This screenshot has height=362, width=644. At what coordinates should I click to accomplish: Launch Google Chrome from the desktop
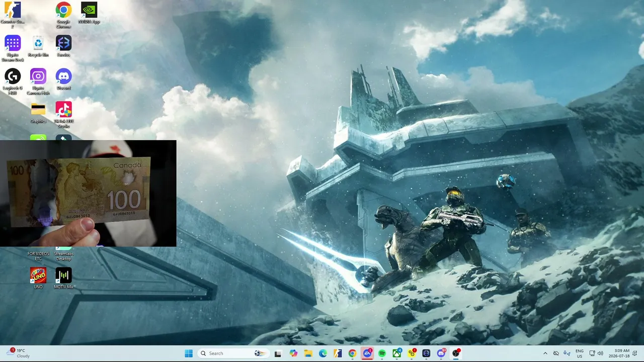[63, 15]
